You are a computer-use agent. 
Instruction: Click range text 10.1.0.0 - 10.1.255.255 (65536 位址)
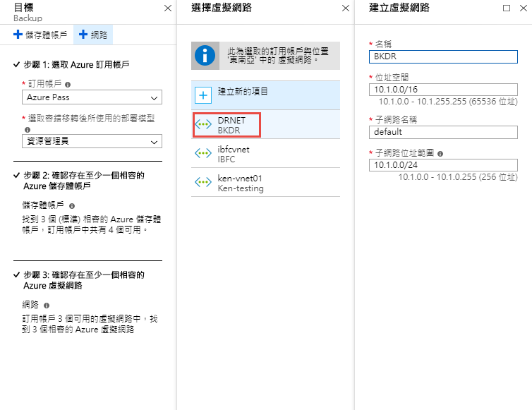pos(448,102)
